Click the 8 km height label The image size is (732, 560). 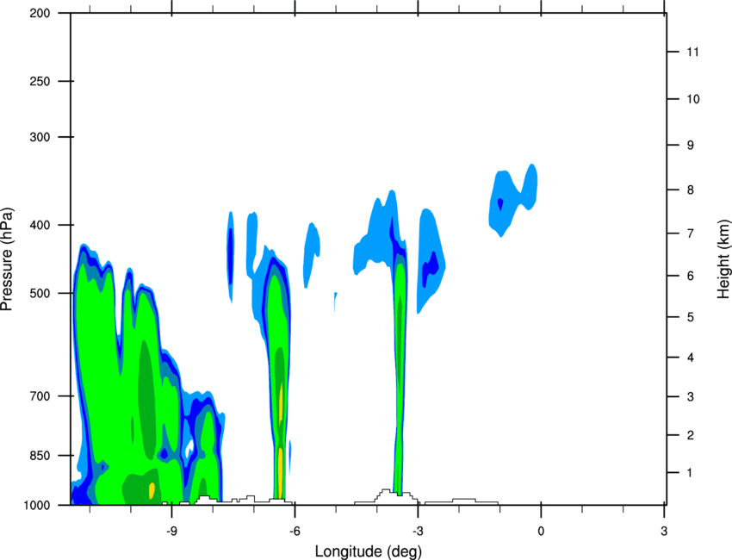coord(691,190)
